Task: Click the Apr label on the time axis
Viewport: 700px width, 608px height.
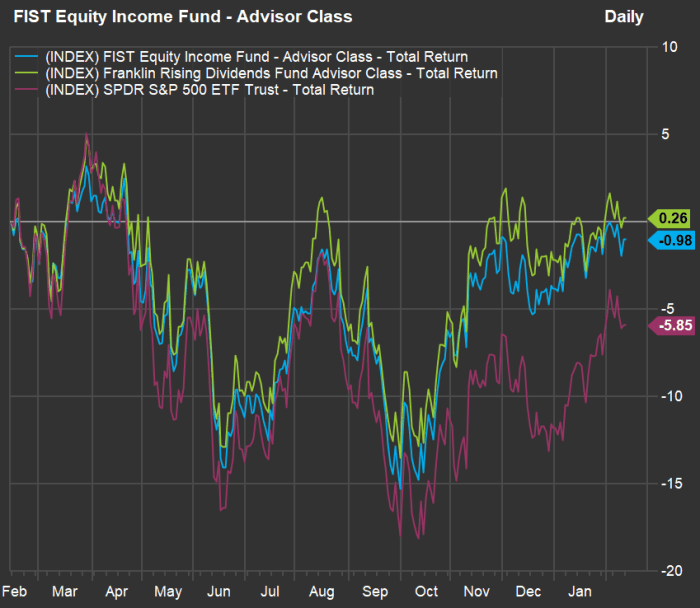Action: [x=115, y=591]
